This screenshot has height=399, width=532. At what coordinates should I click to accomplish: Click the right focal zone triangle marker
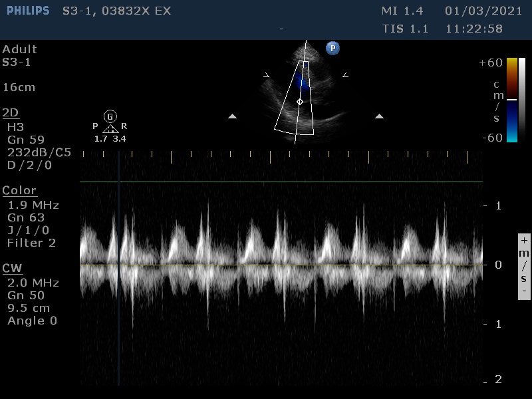(x=379, y=116)
